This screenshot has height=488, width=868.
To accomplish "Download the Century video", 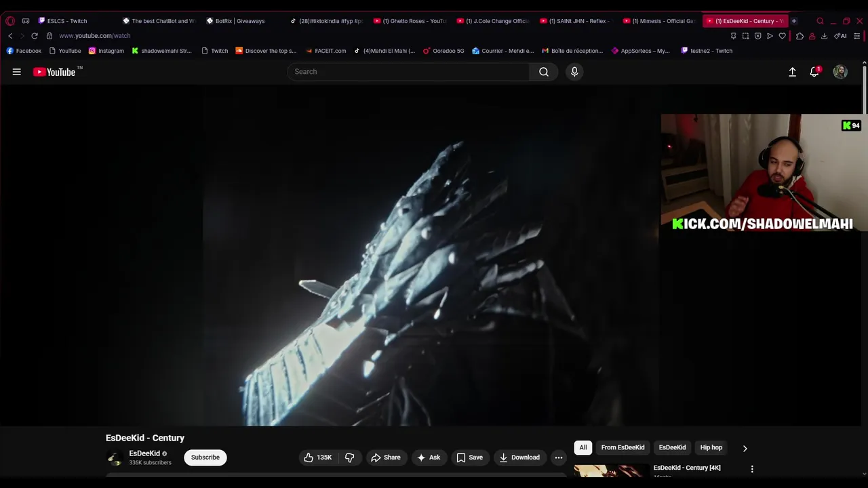I will (x=519, y=457).
